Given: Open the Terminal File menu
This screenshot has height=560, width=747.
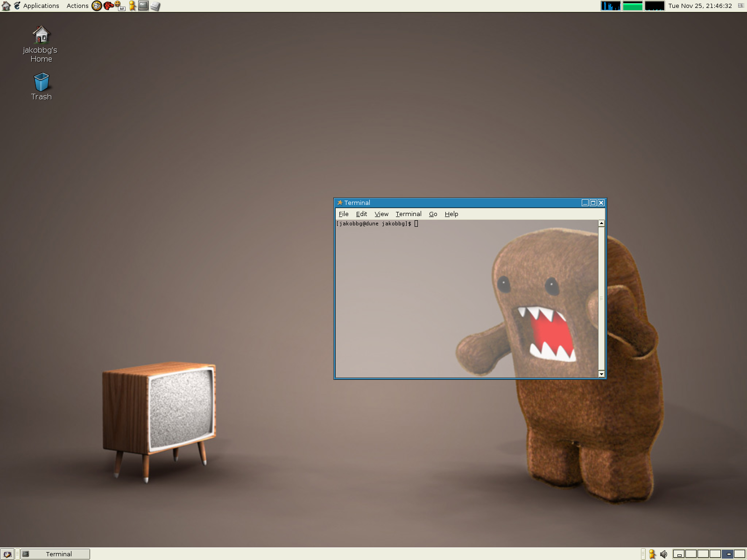Looking at the screenshot, I should pos(344,214).
